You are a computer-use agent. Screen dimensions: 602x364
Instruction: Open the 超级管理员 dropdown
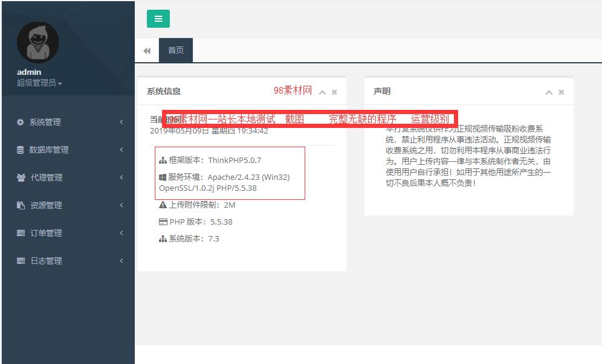(x=37, y=82)
